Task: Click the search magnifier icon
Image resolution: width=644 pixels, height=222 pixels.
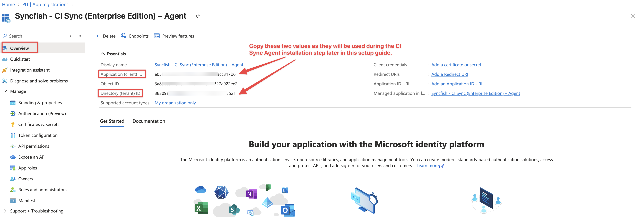Action: pos(5,36)
